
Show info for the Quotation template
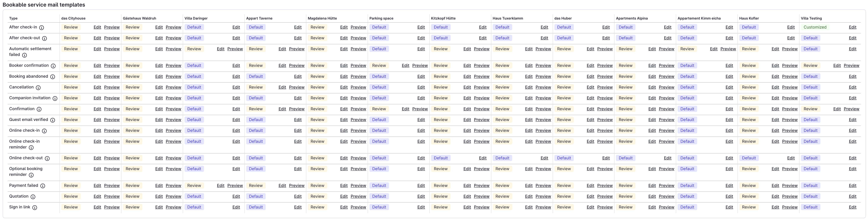click(33, 197)
